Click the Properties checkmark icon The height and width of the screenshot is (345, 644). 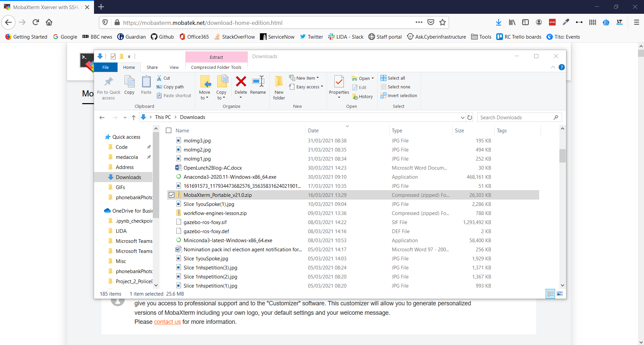click(x=339, y=82)
